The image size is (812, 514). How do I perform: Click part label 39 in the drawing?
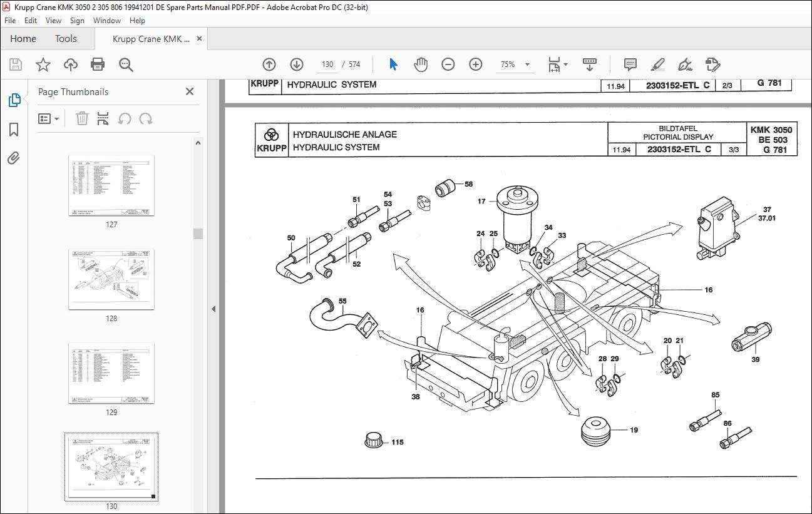(x=756, y=359)
